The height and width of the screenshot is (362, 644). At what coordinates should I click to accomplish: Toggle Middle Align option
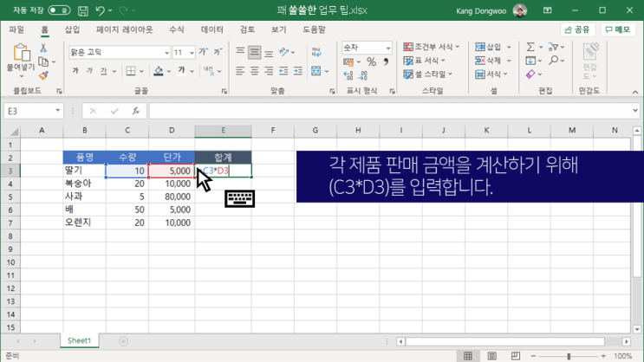click(x=255, y=52)
